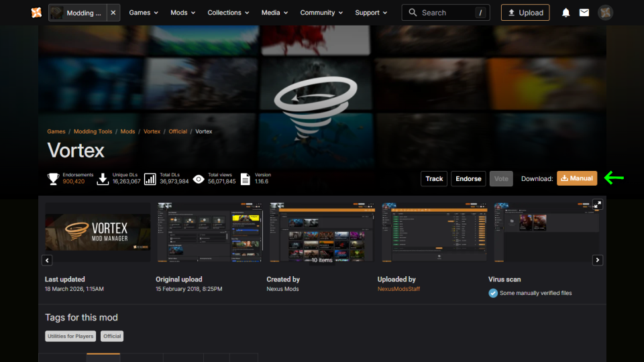
Task: Toggle Endorse for the Vortex mod
Action: (x=468, y=178)
